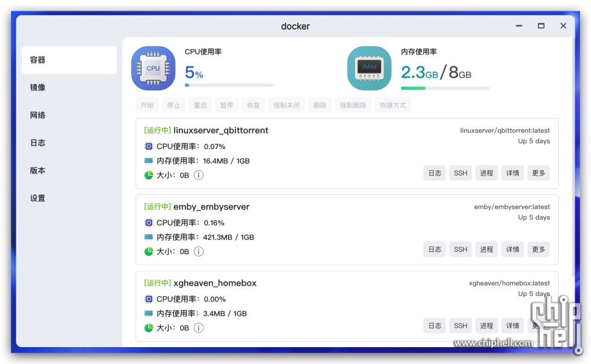The width and height of the screenshot is (591, 364).
Task: Click memory icon in emby_embyserver card
Action: (x=149, y=237)
